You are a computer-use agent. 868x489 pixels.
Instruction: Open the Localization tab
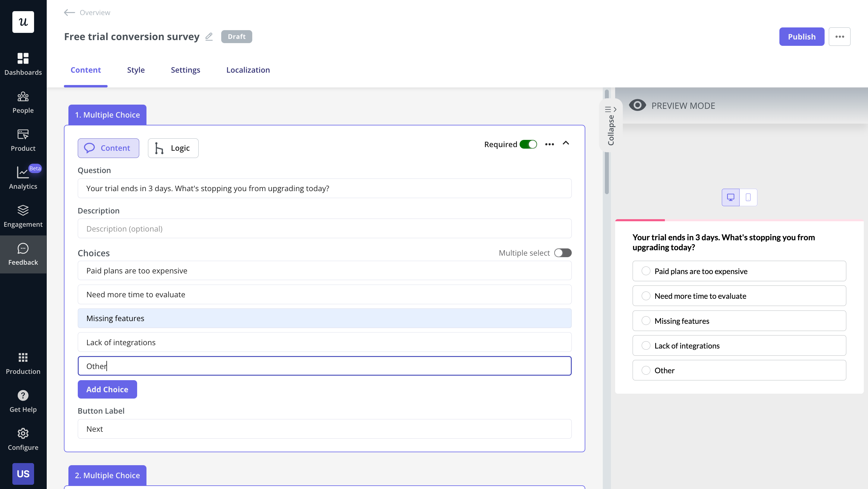pos(248,70)
